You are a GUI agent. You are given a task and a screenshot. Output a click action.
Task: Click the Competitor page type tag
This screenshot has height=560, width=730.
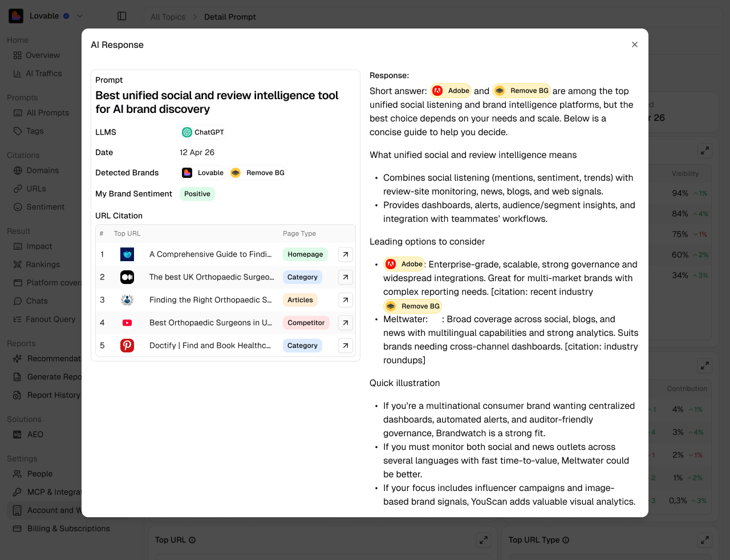coord(306,323)
